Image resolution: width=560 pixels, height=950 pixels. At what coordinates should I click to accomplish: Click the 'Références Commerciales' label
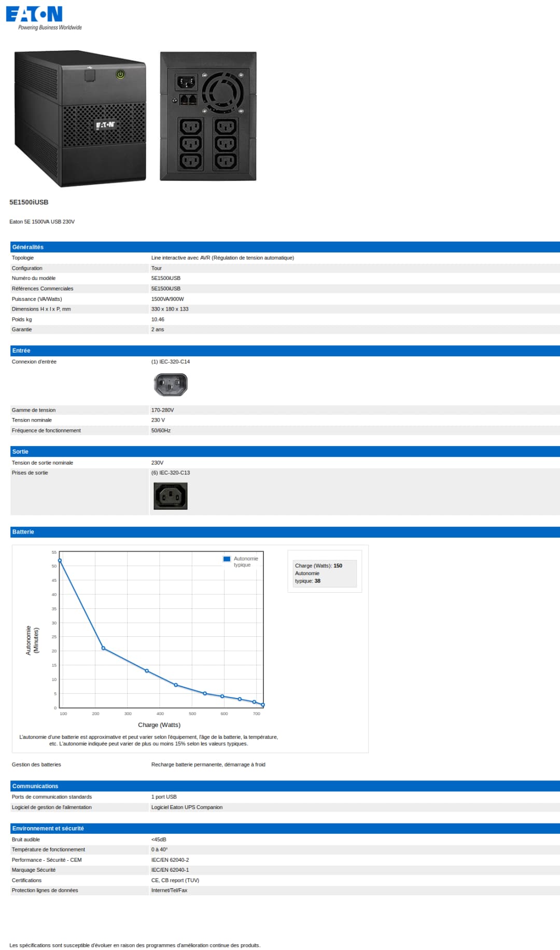43,289
